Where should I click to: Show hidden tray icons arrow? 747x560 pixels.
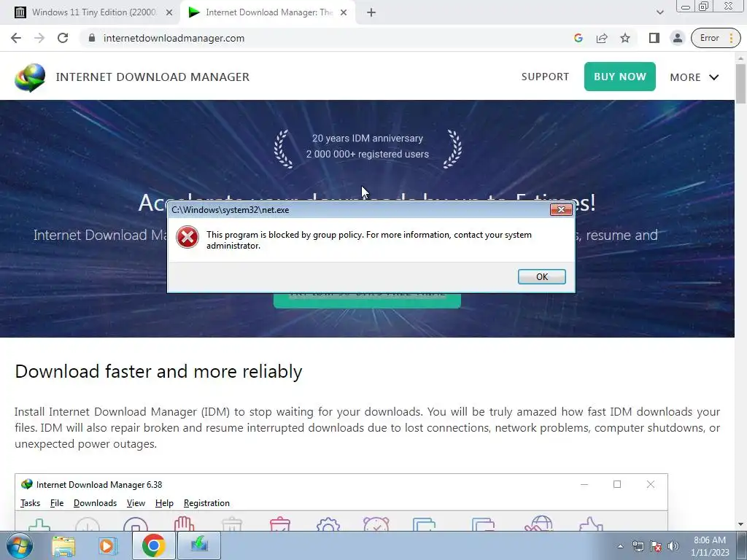coord(620,546)
